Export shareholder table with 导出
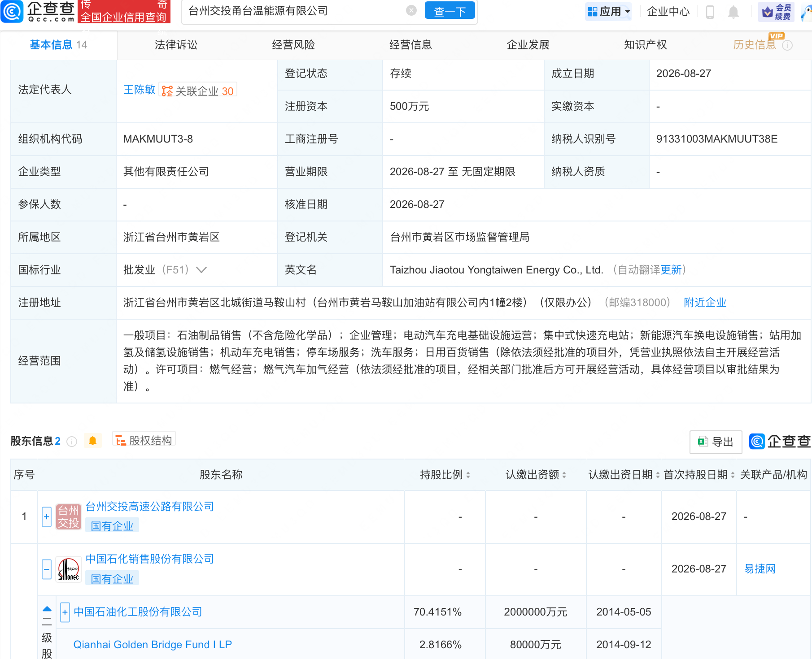812x659 pixels. (x=716, y=442)
